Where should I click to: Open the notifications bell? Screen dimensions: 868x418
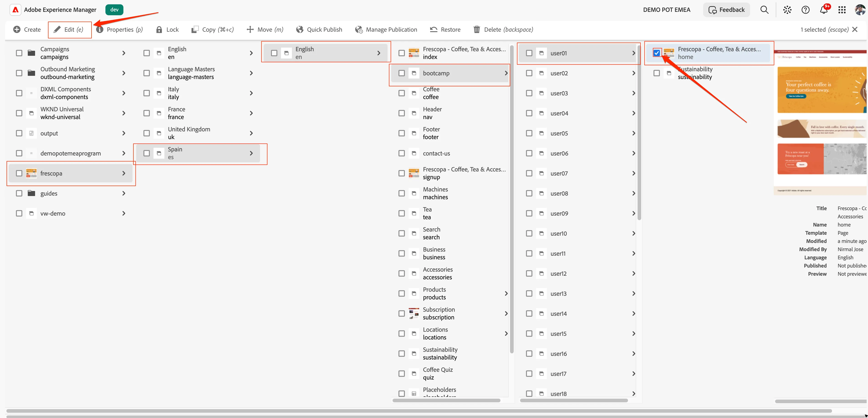pyautogui.click(x=824, y=10)
